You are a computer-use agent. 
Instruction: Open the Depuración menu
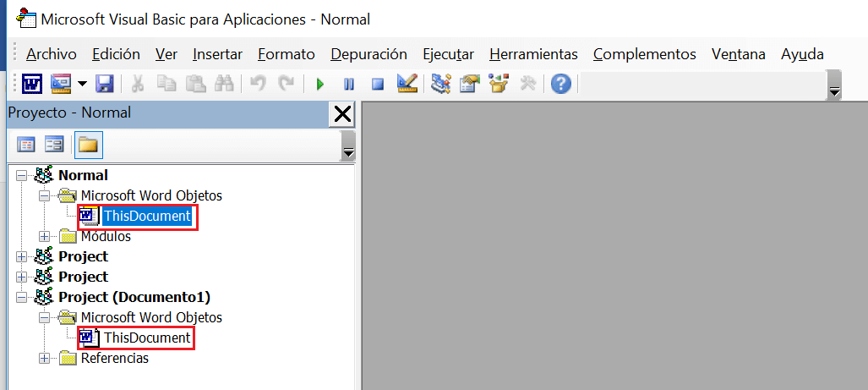(x=368, y=54)
